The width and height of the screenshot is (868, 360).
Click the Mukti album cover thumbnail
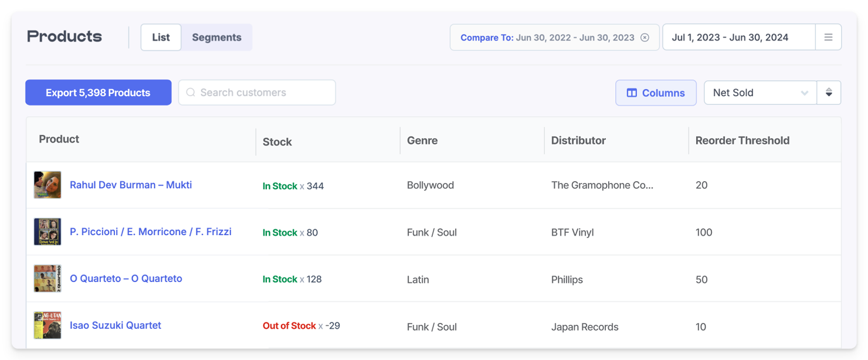coord(48,185)
